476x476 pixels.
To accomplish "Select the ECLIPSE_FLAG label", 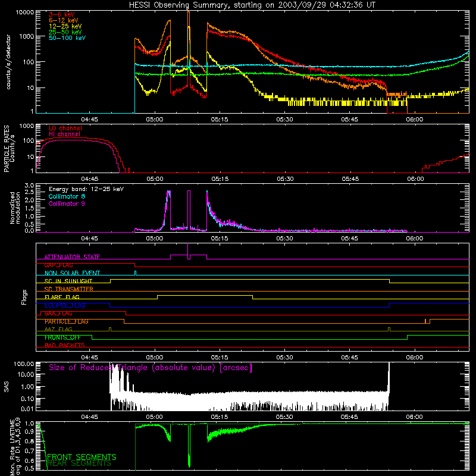I will tap(65, 305).
